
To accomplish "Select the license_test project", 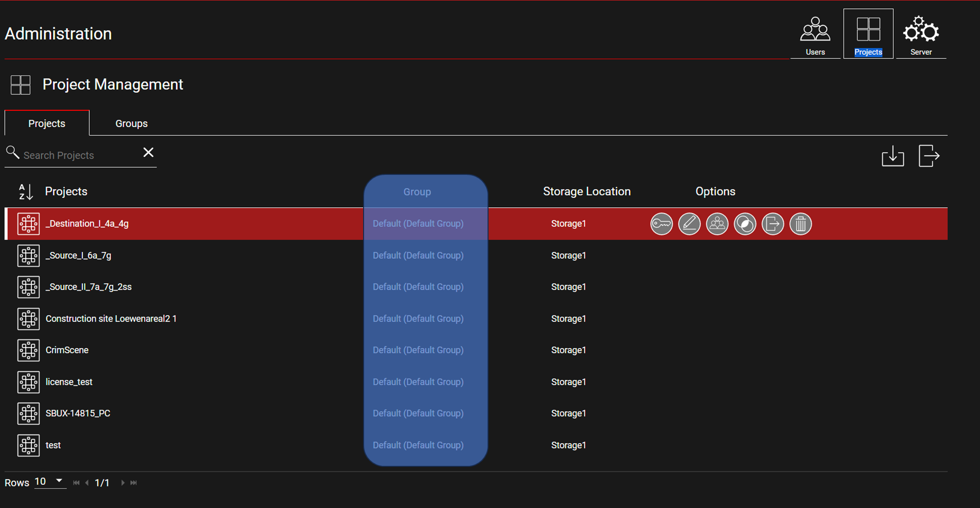I will (x=69, y=382).
